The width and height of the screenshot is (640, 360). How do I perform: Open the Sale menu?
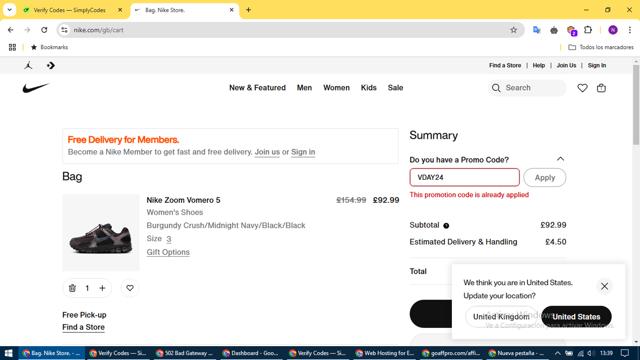[x=395, y=88]
